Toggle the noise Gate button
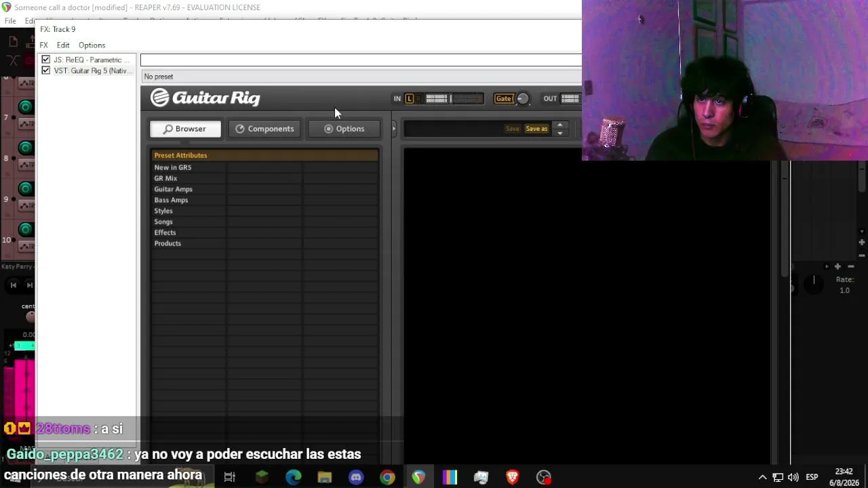This screenshot has width=868, height=488. tap(503, 99)
